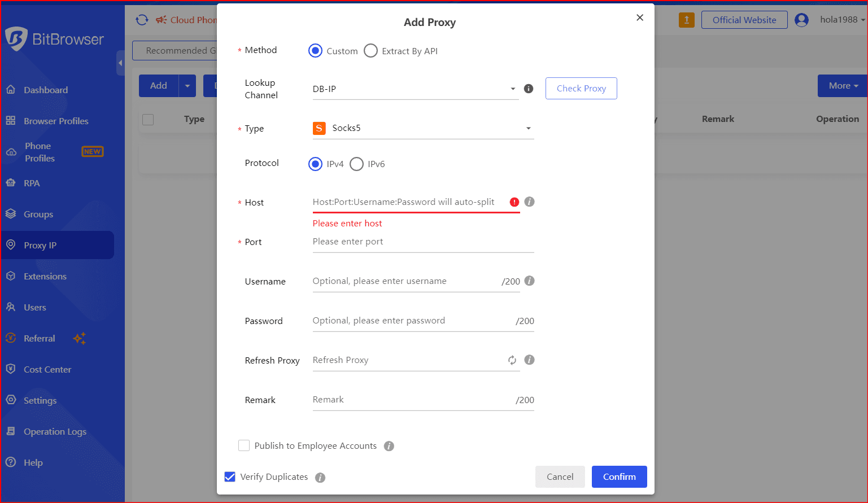Click the Port input field
The height and width of the screenshot is (503, 868).
422,242
